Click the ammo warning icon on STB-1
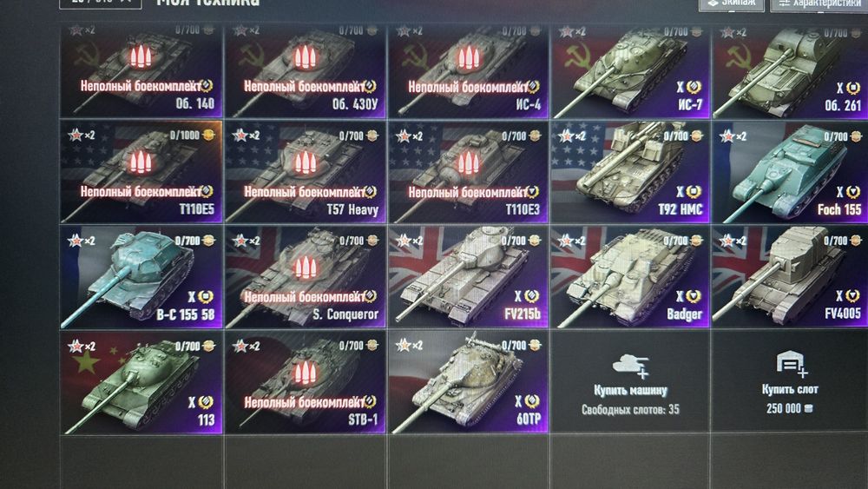This screenshot has width=868, height=489. click(x=304, y=373)
